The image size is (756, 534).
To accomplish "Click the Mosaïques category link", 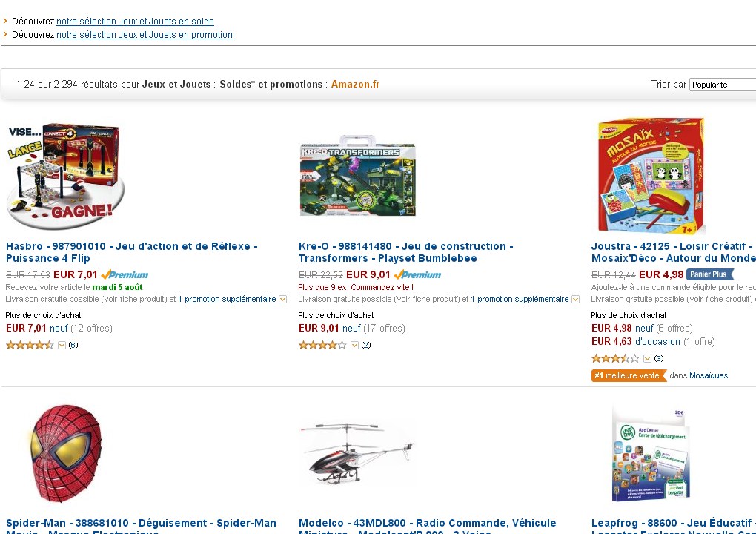I will click(709, 375).
